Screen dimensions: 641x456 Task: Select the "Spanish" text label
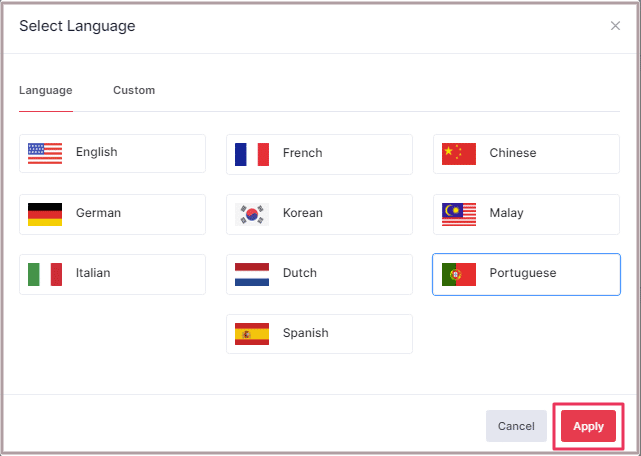pos(306,333)
